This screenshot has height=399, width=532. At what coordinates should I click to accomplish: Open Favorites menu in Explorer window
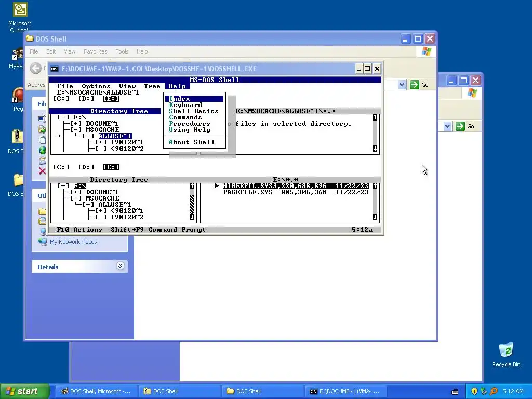click(96, 51)
